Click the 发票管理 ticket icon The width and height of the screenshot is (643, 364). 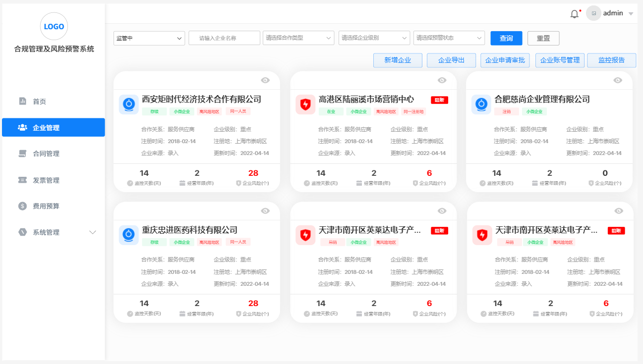(x=22, y=180)
